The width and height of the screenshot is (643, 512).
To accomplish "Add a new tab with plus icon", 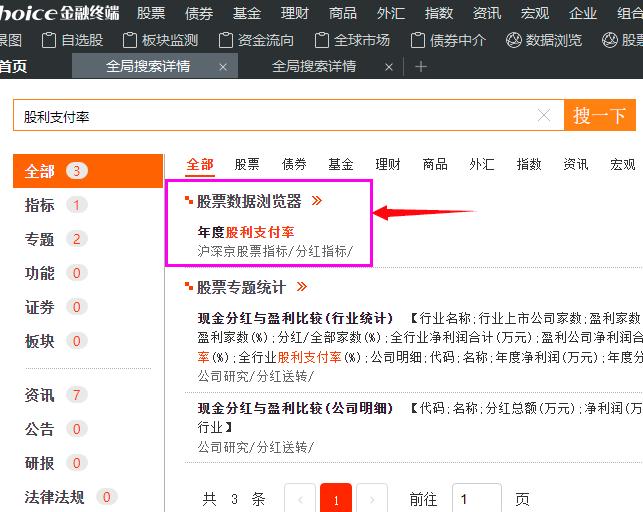I will coord(421,66).
